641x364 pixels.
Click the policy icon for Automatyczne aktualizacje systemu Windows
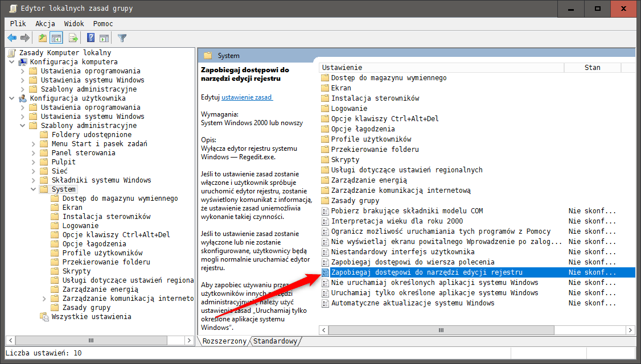[325, 303]
